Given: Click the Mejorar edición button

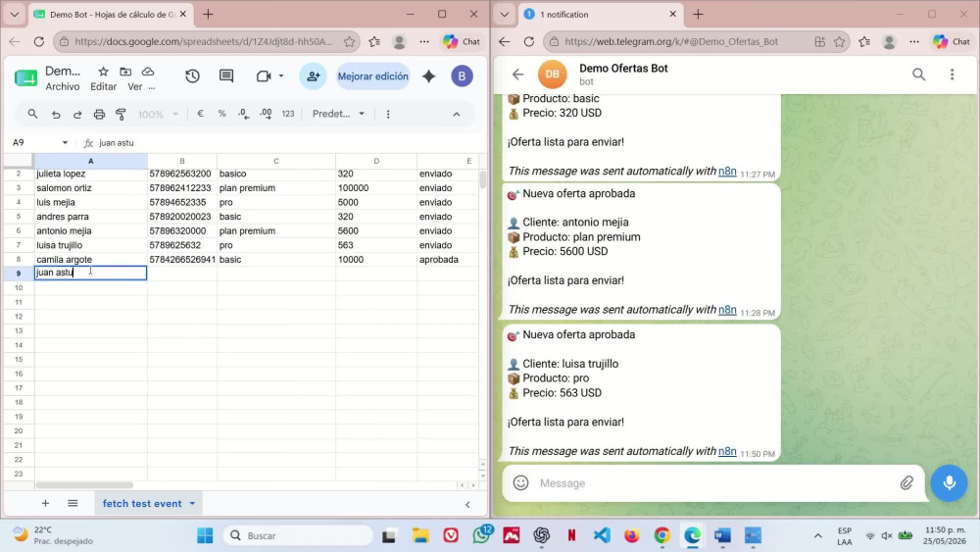Looking at the screenshot, I should (372, 76).
